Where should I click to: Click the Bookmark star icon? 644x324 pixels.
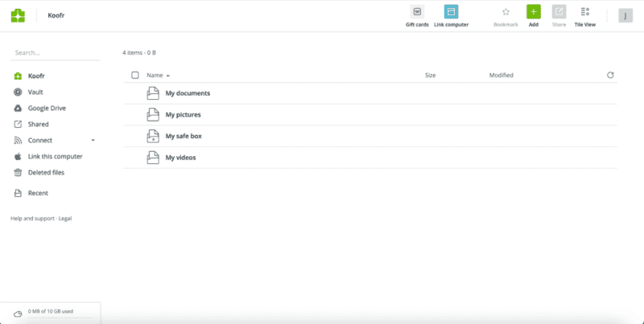click(x=506, y=12)
